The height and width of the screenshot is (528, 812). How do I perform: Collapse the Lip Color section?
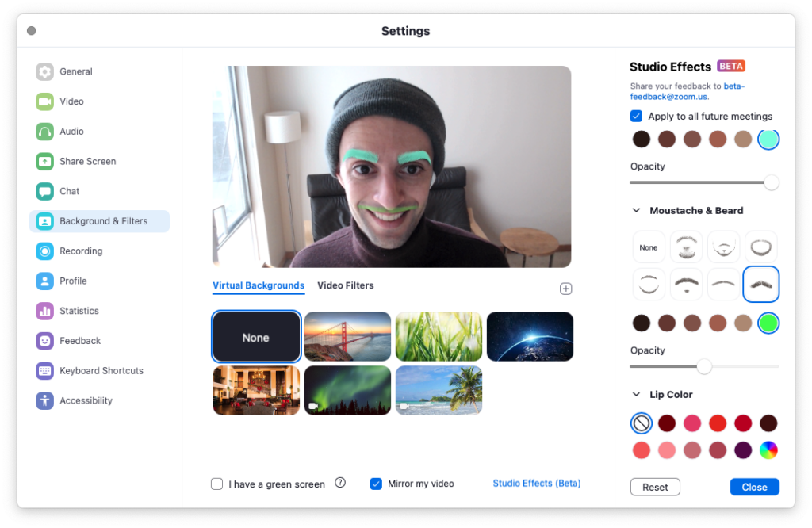click(x=636, y=395)
